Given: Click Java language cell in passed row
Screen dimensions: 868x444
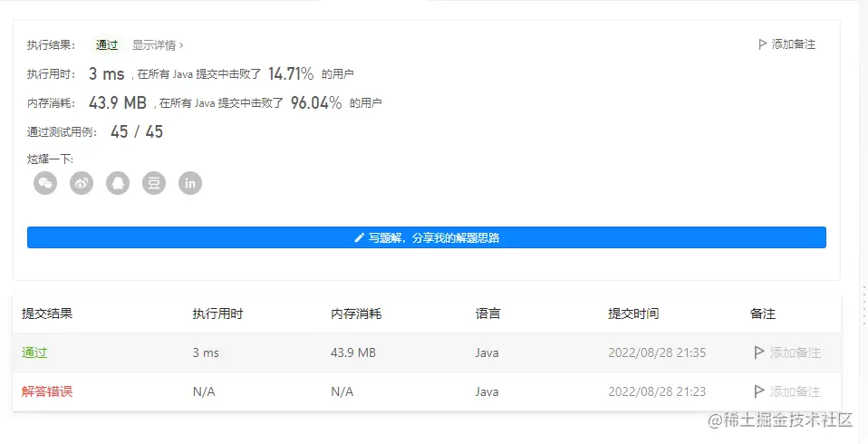Looking at the screenshot, I should pos(487,352).
